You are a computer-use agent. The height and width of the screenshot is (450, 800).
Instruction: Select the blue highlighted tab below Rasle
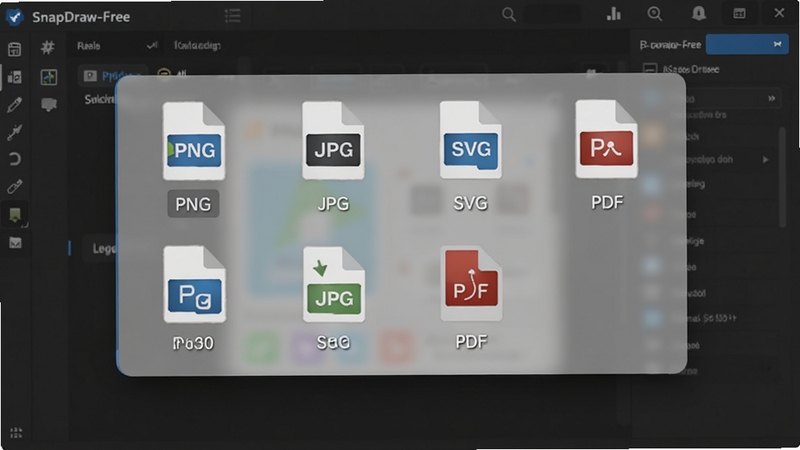[113, 76]
